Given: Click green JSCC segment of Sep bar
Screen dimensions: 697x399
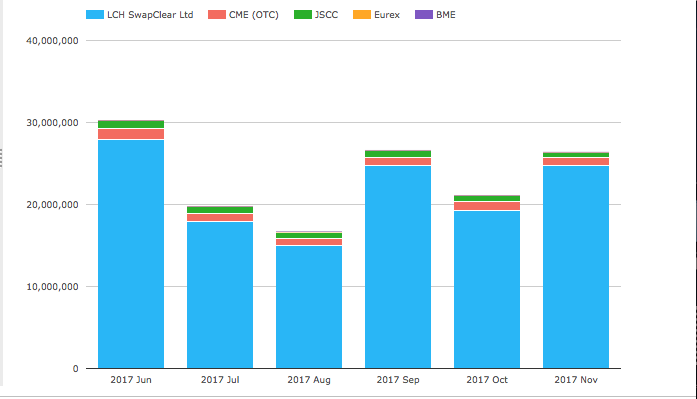Looking at the screenshot, I should pyautogui.click(x=398, y=154).
